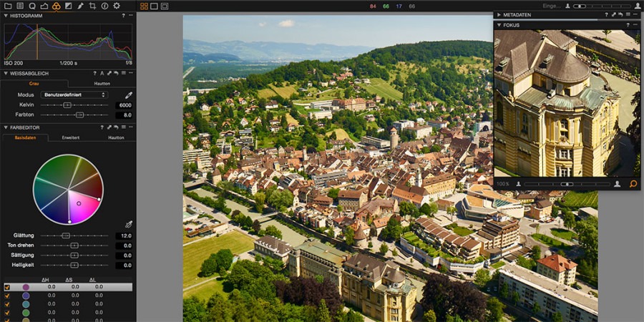
Task: Open the Color tool tab icon
Action: tap(56, 6)
